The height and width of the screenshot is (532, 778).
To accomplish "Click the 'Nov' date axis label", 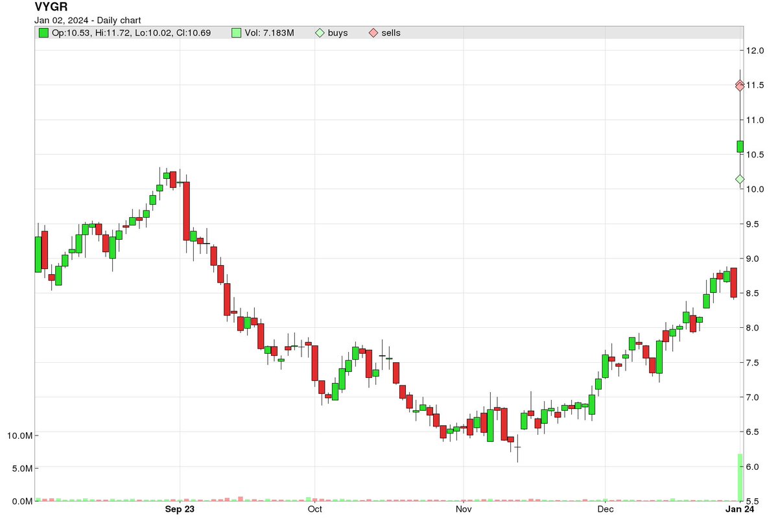I will click(463, 509).
